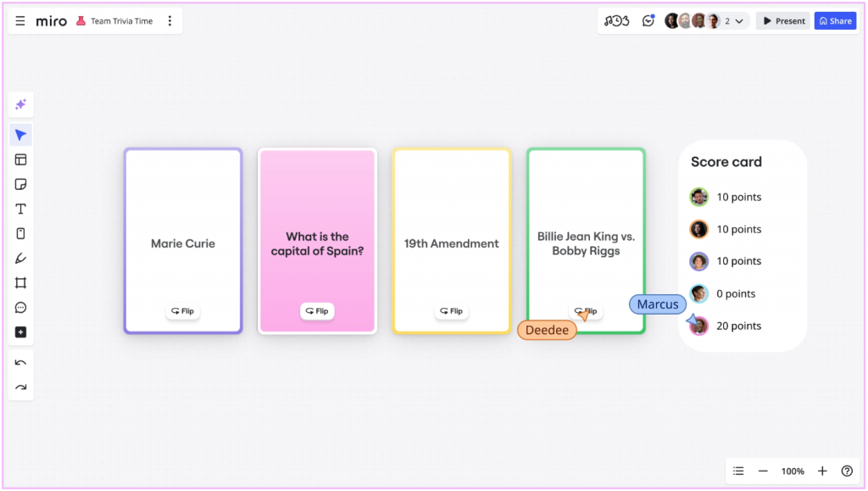Open the Comment tool
Viewport: 868px width, 491px height.
tap(21, 307)
